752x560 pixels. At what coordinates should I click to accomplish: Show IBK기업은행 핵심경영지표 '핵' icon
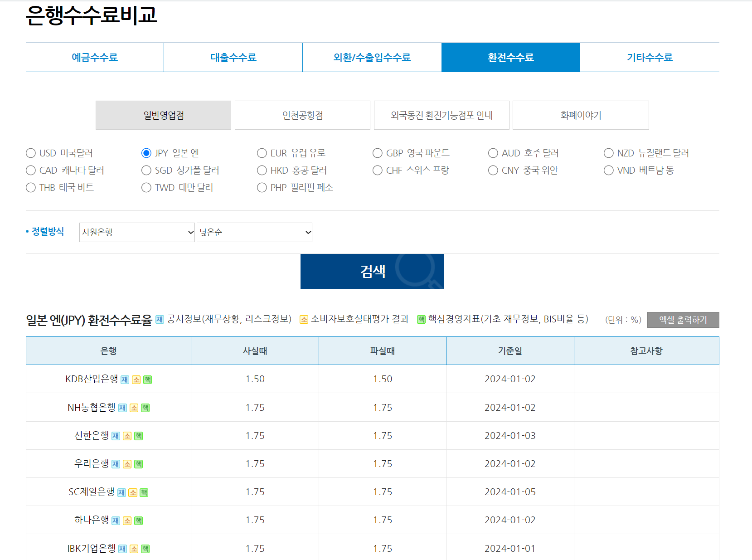(145, 549)
